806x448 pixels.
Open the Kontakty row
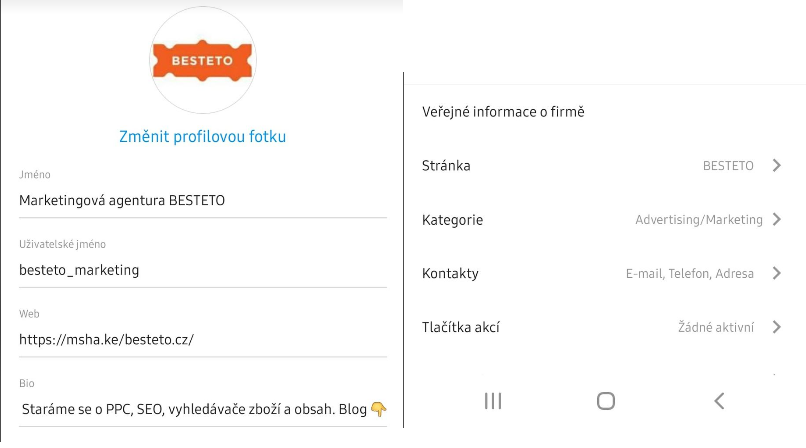pos(601,273)
